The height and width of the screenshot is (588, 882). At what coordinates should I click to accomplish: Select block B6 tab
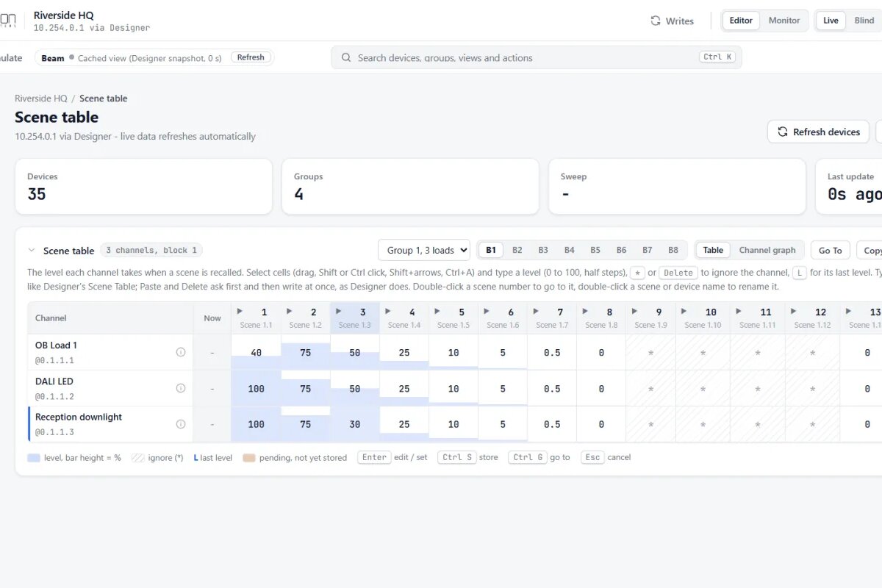point(622,250)
